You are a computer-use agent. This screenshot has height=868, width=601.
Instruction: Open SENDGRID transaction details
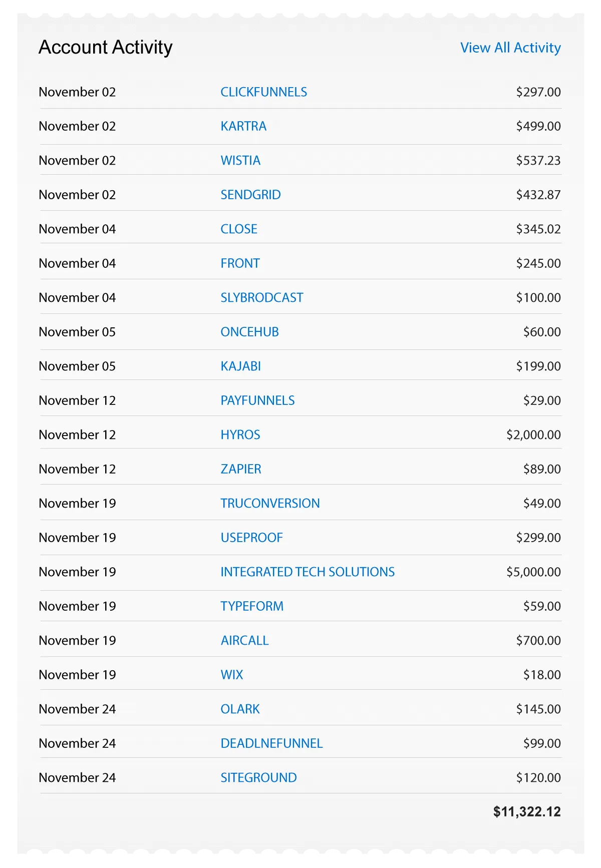click(x=250, y=195)
